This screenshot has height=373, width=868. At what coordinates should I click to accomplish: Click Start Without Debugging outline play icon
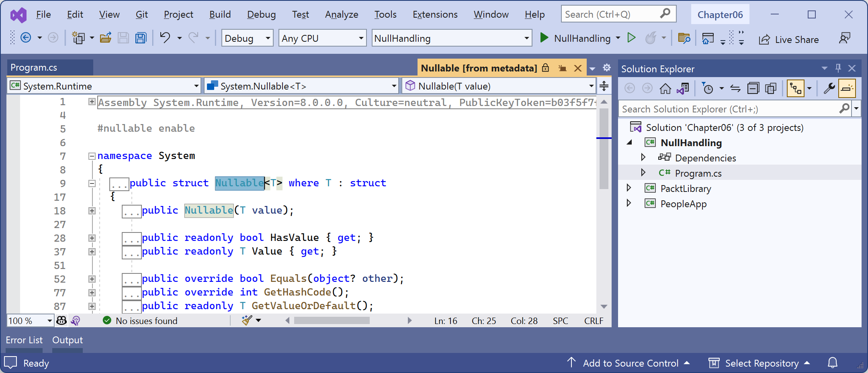point(631,38)
